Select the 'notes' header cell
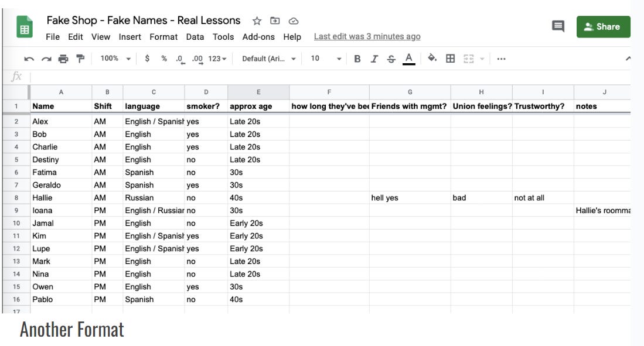 (602, 107)
